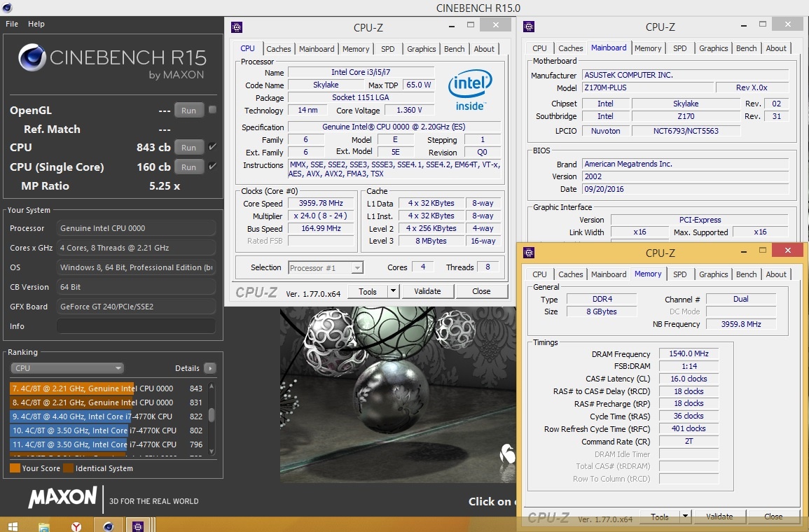The image size is (809, 532).
Task: Click the rendered spheres image
Action: [398, 394]
